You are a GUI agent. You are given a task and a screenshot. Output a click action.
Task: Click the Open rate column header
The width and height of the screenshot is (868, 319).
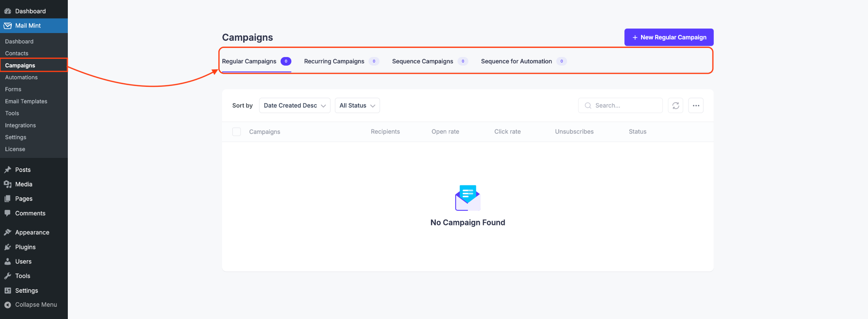click(445, 132)
